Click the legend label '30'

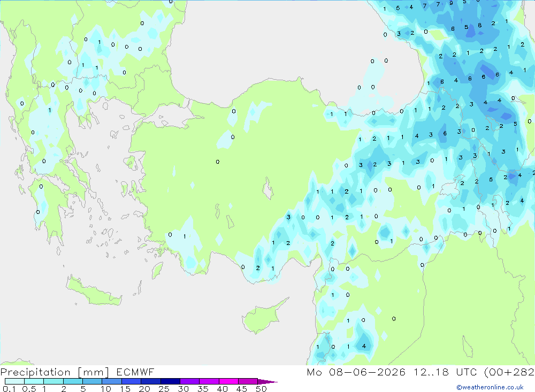(x=183, y=389)
